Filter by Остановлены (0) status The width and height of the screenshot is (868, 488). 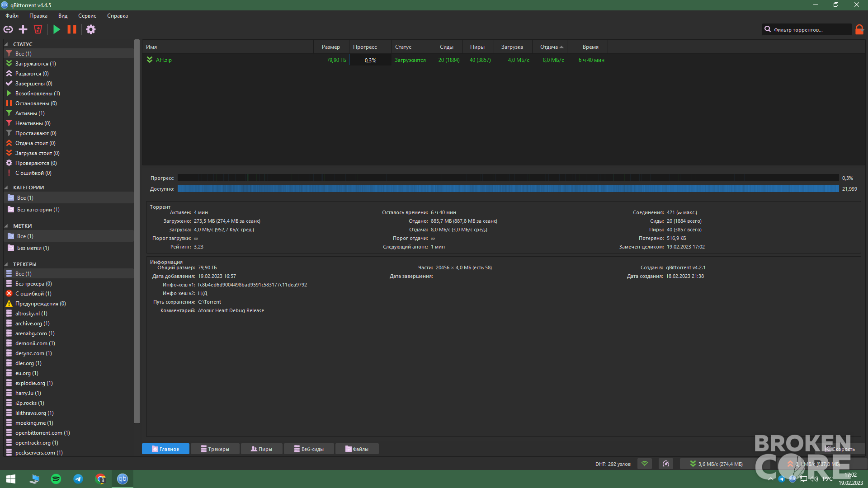(69, 103)
